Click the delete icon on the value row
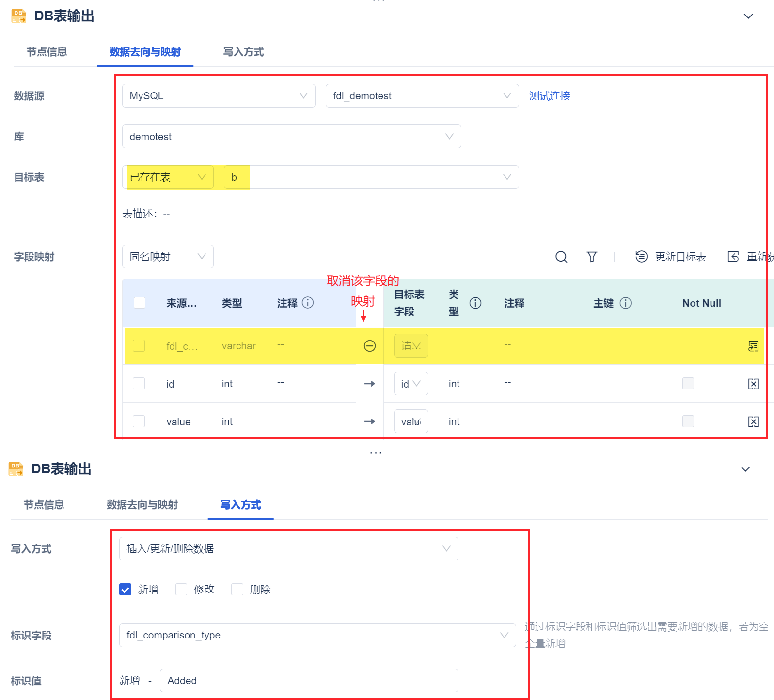774x700 pixels. [x=754, y=421]
